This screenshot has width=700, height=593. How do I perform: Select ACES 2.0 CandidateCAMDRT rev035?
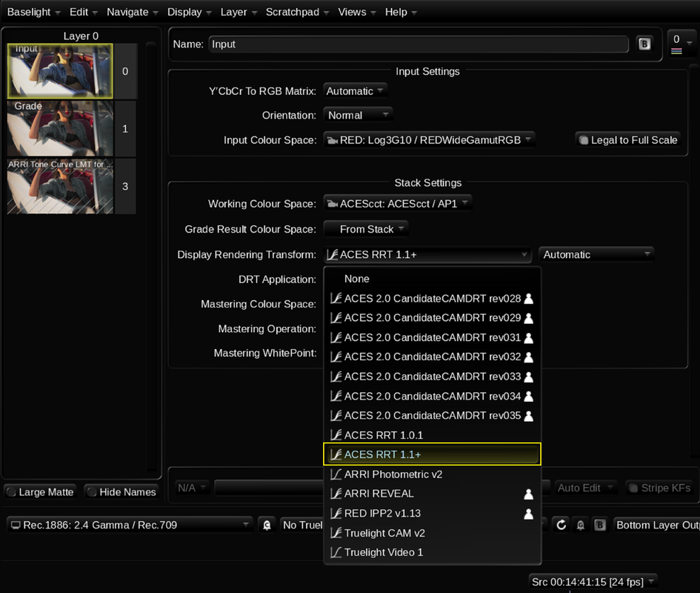[432, 416]
